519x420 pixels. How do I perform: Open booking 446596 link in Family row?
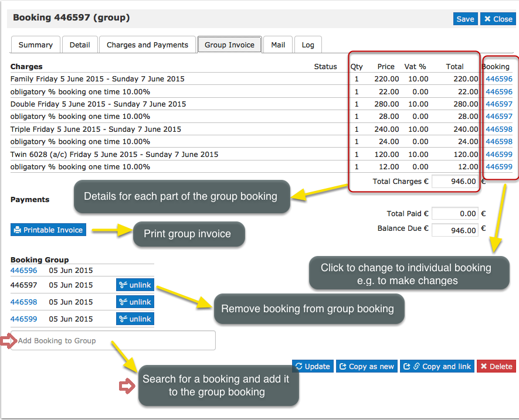point(498,79)
